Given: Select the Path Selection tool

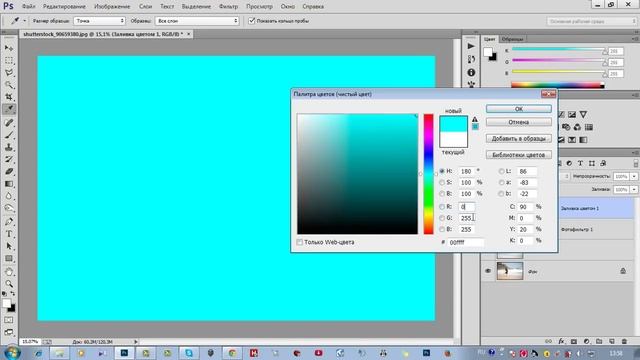Looking at the screenshot, I should click(x=9, y=246).
